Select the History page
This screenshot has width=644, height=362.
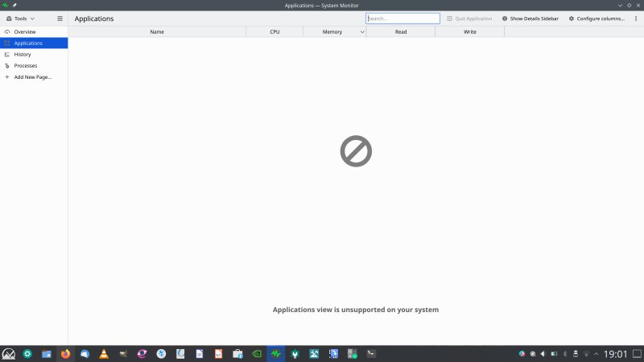[x=23, y=55]
